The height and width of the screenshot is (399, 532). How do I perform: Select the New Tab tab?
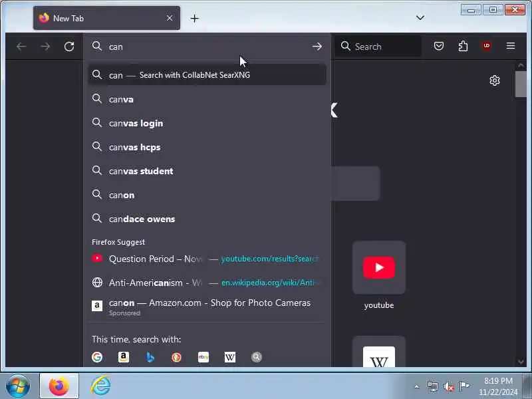(x=106, y=18)
